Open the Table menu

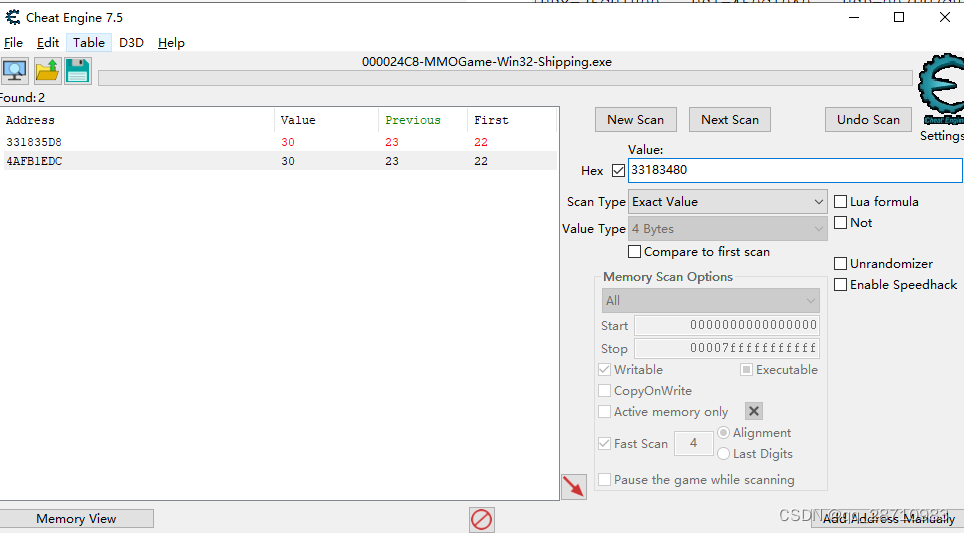coord(89,42)
